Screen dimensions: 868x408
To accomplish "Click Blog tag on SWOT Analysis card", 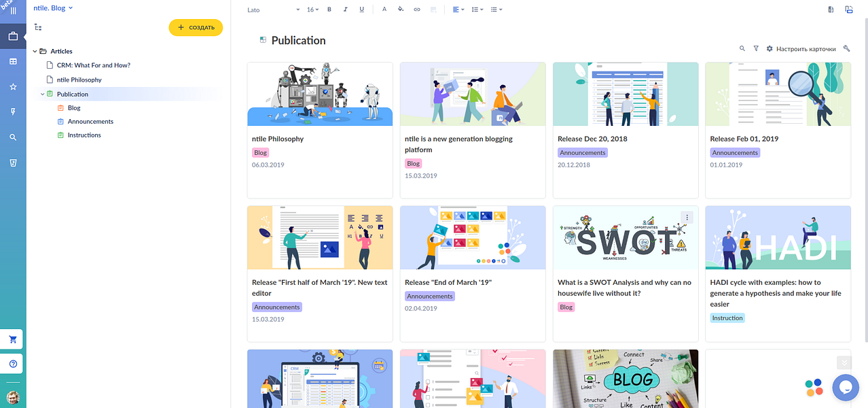I will pyautogui.click(x=566, y=307).
